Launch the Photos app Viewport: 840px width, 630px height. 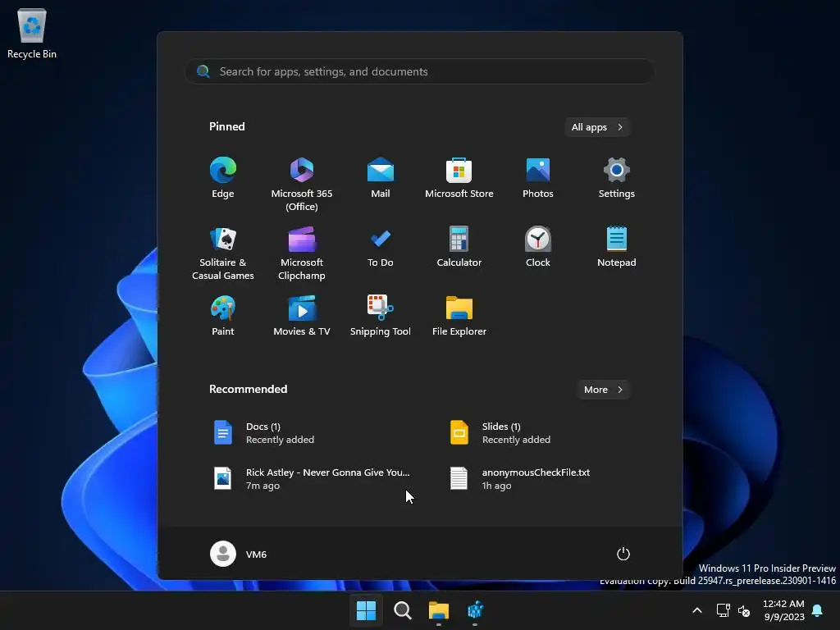538,178
